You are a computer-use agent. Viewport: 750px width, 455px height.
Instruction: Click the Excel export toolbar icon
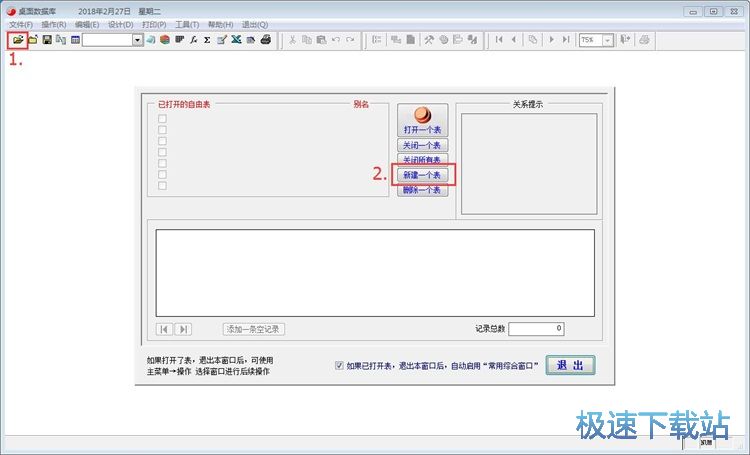click(x=236, y=40)
